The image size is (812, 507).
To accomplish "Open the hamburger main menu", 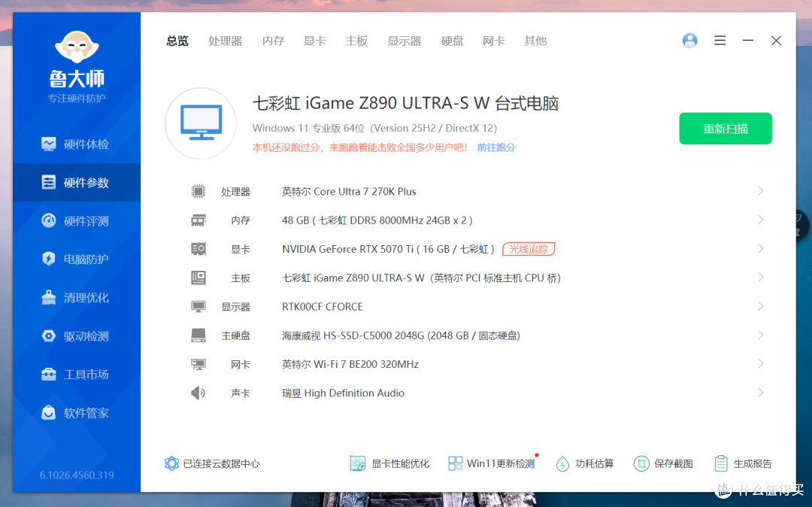I will (x=720, y=41).
